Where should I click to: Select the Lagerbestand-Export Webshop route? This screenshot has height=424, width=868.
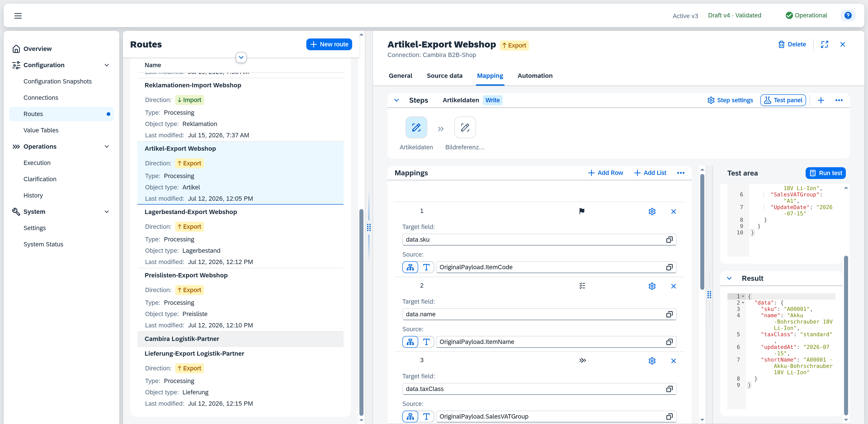tap(240, 236)
